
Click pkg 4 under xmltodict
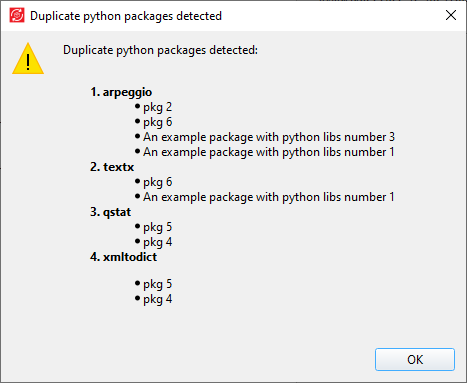[158, 299]
